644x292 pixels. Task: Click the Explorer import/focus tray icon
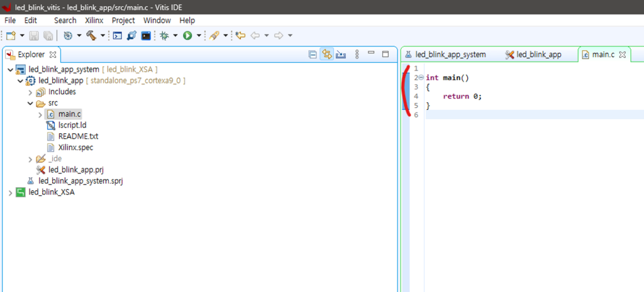pos(340,54)
